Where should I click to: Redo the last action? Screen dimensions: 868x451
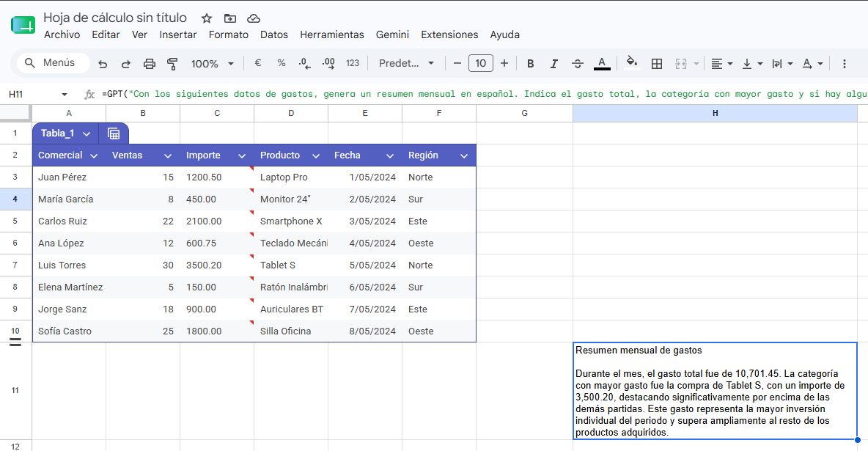(125, 64)
